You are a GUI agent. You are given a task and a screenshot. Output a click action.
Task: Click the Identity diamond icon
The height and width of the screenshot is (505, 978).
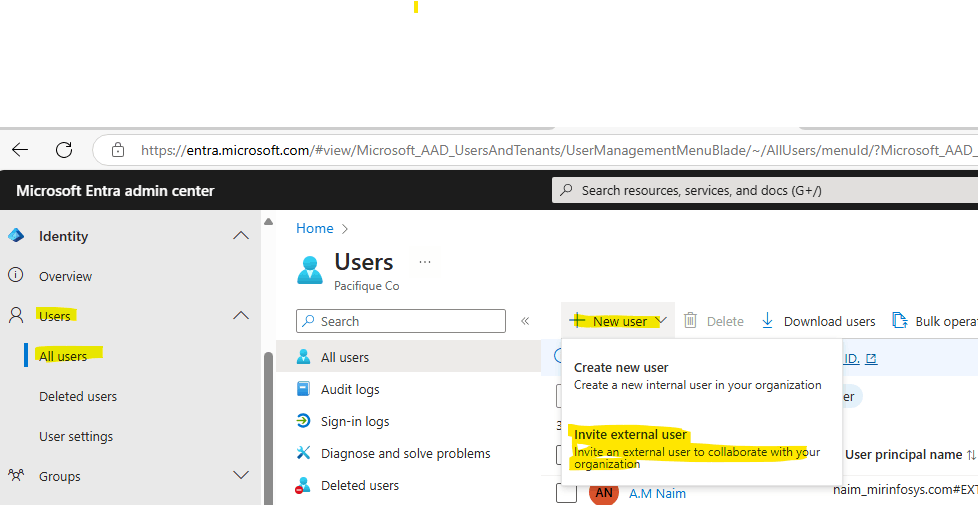(16, 236)
